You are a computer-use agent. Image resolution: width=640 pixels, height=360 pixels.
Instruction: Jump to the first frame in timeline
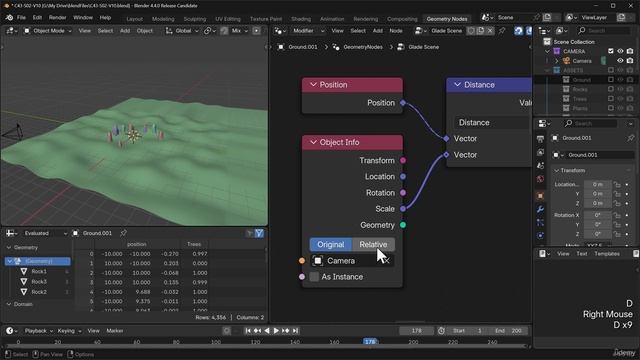tap(248, 331)
